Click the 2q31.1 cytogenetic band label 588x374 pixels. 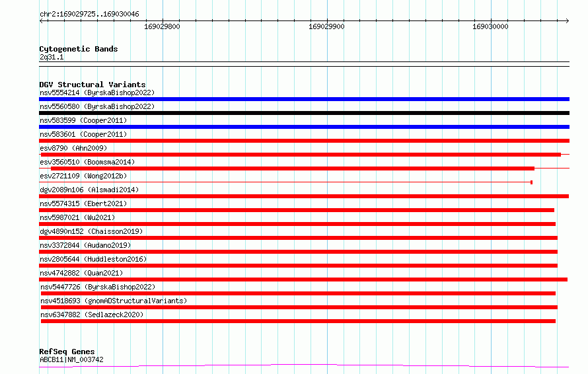pyautogui.click(x=52, y=57)
